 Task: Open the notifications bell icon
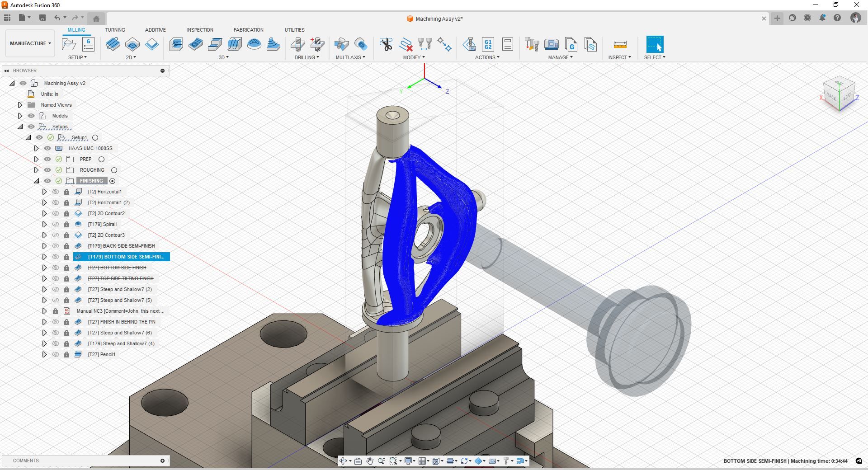822,18
